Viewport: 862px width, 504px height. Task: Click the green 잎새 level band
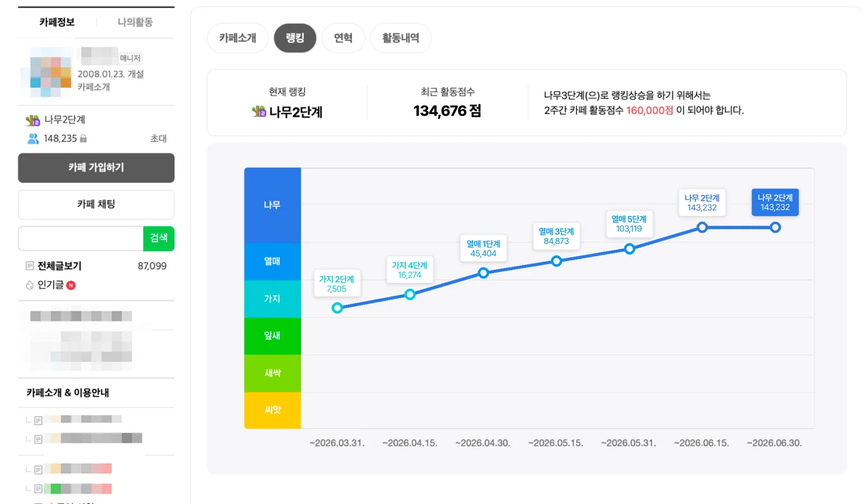click(x=273, y=336)
